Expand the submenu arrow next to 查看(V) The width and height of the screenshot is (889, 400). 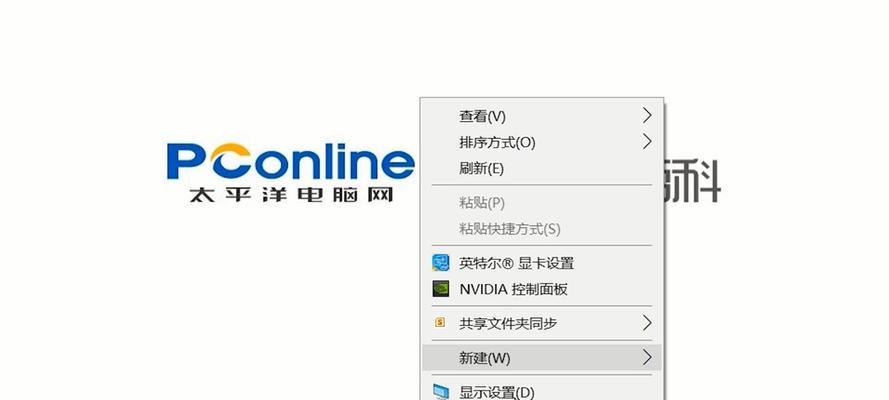click(x=647, y=116)
